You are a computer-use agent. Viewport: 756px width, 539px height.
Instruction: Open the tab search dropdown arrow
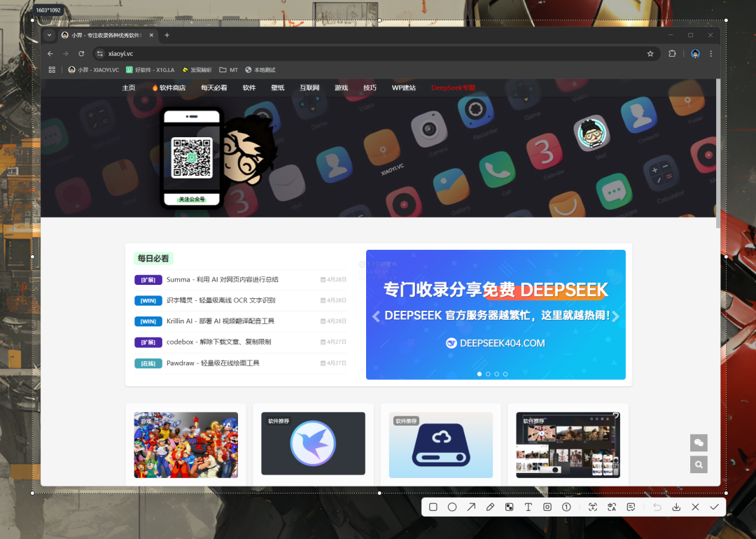(49, 35)
